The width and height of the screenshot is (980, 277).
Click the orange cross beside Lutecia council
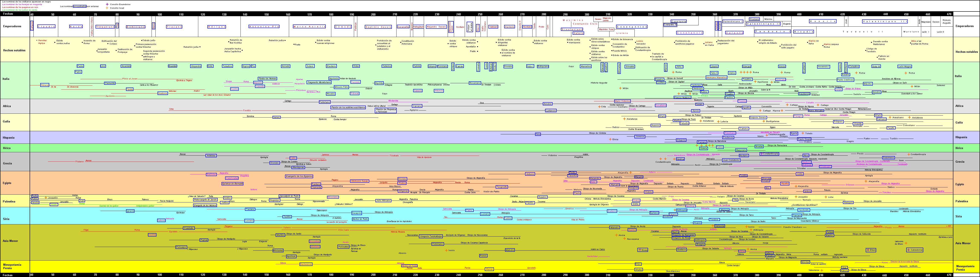pos(718,122)
